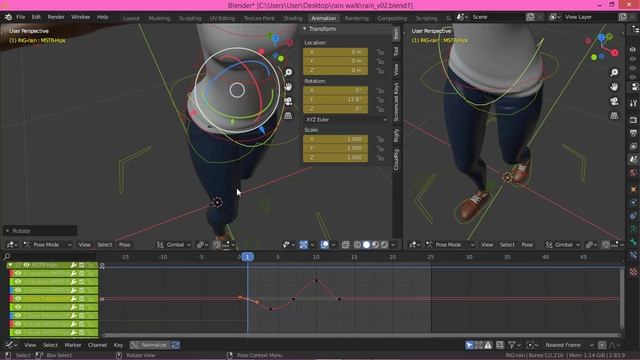Open the Render properties tab icon
Image resolution: width=640 pixels, height=360 pixels.
click(x=633, y=120)
